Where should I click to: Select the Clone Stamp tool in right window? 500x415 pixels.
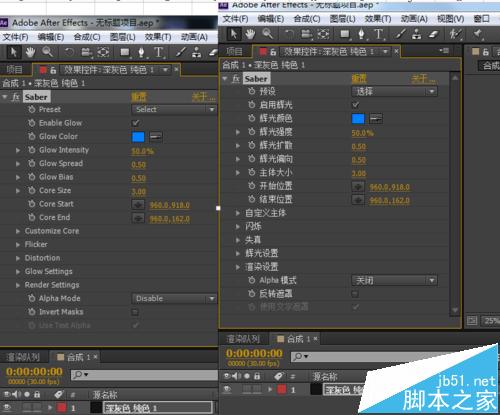[x=416, y=34]
